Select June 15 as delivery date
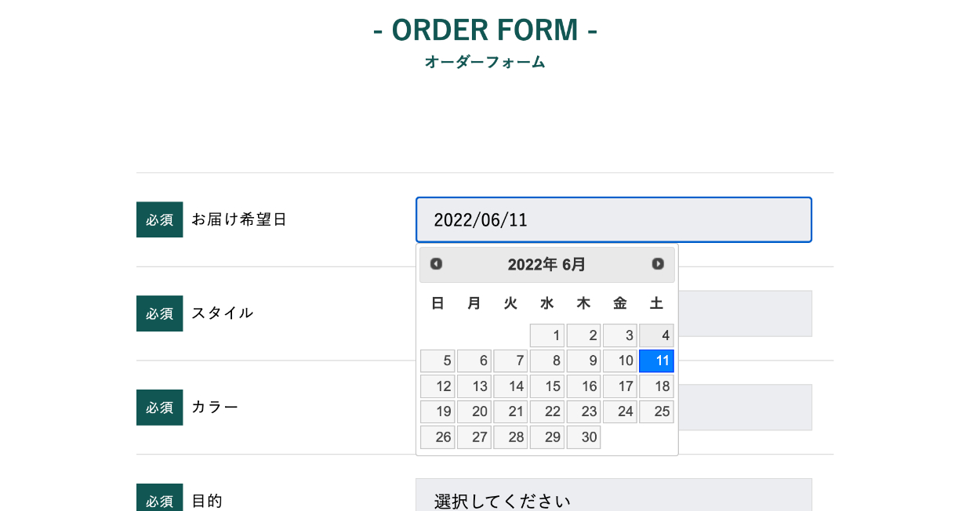980x511 pixels. pyautogui.click(x=547, y=386)
